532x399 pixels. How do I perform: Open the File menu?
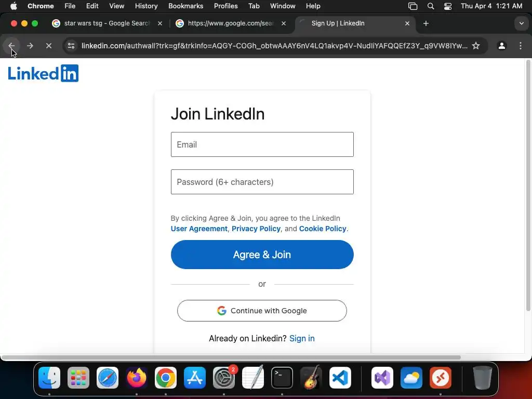tap(70, 6)
